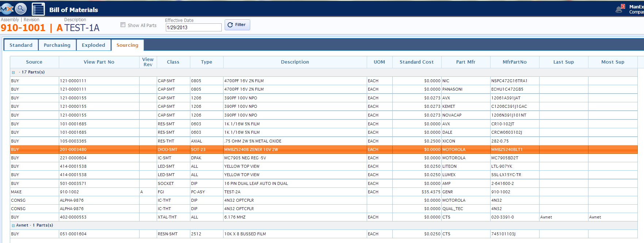Click the Most Sup column header
The width and height of the screenshot is (644, 243).
[613, 62]
